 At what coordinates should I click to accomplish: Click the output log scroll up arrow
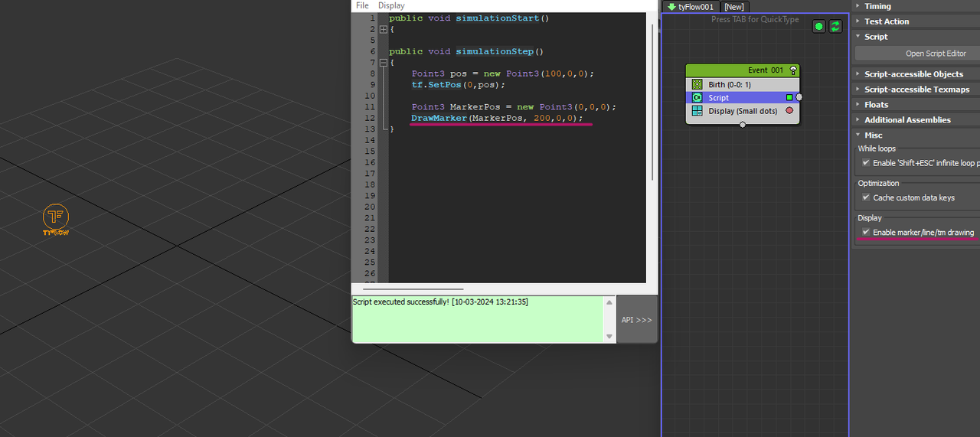click(609, 302)
